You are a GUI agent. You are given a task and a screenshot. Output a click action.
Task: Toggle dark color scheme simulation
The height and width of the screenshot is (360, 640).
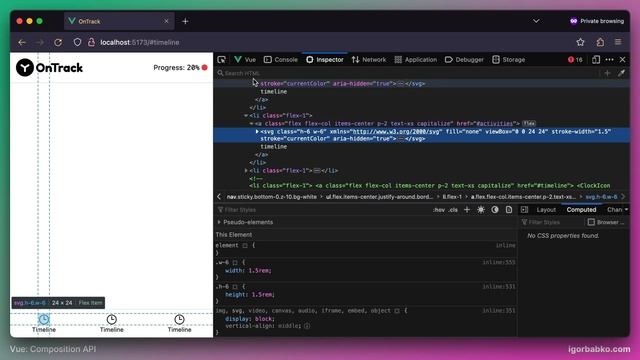495,210
